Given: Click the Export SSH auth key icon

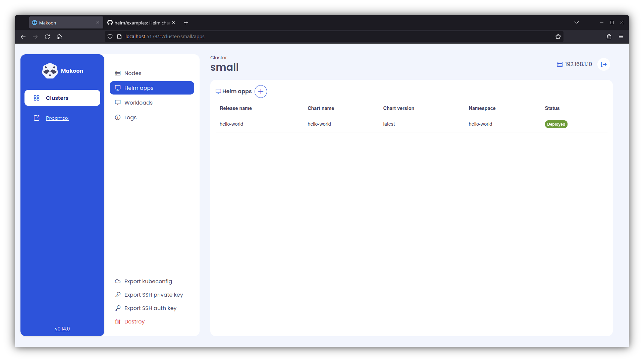Looking at the screenshot, I should point(117,308).
